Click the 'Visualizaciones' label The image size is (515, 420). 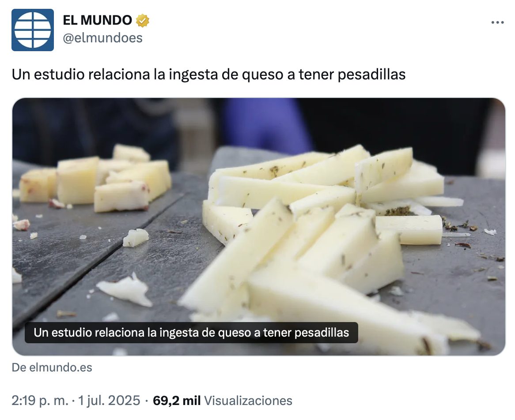pyautogui.click(x=248, y=401)
